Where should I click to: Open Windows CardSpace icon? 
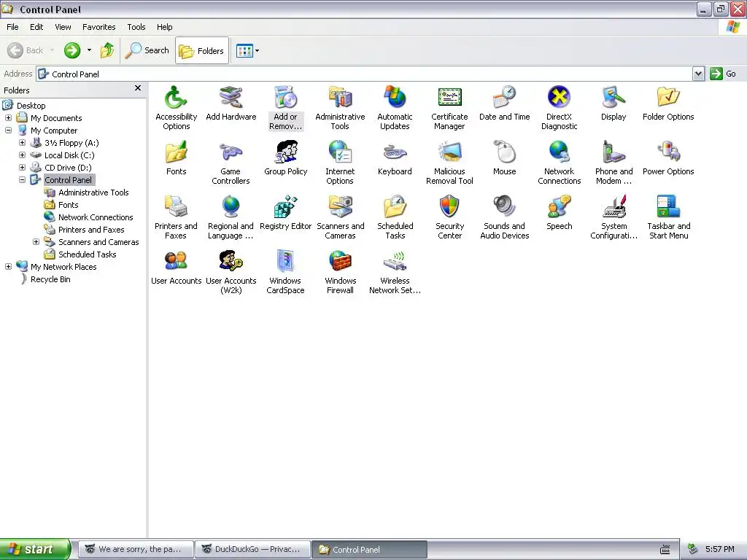[285, 273]
